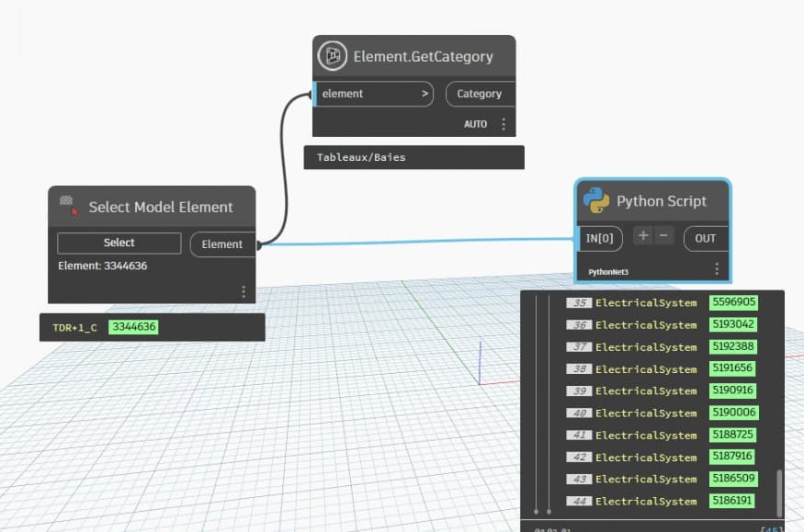804x532 pixels.
Task: Click element ID 5190916
Action: pyautogui.click(x=732, y=390)
